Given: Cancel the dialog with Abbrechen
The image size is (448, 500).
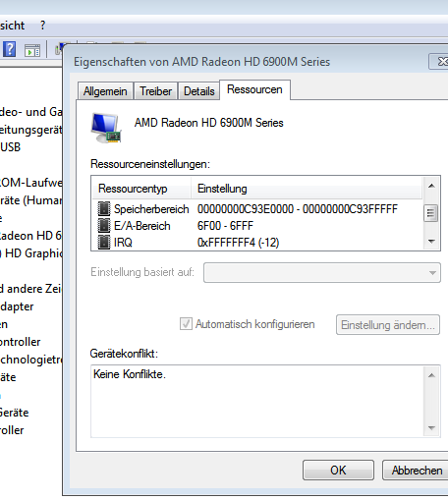Looking at the screenshot, I should point(416,471).
